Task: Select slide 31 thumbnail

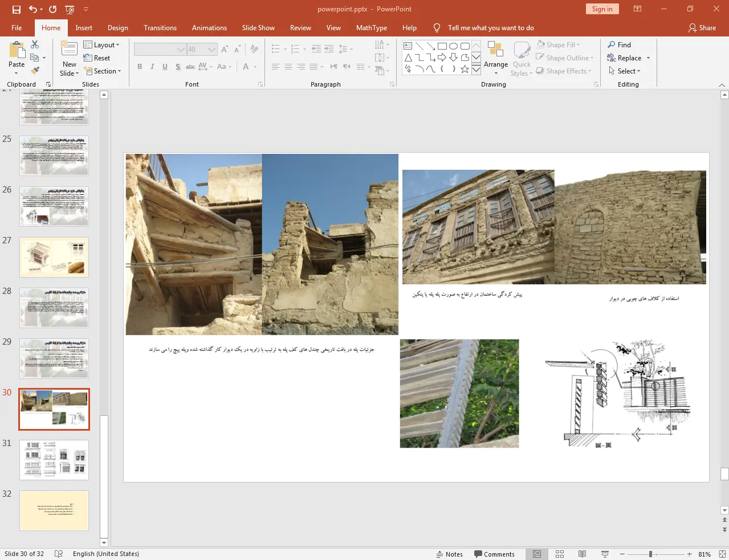Action: click(x=54, y=460)
